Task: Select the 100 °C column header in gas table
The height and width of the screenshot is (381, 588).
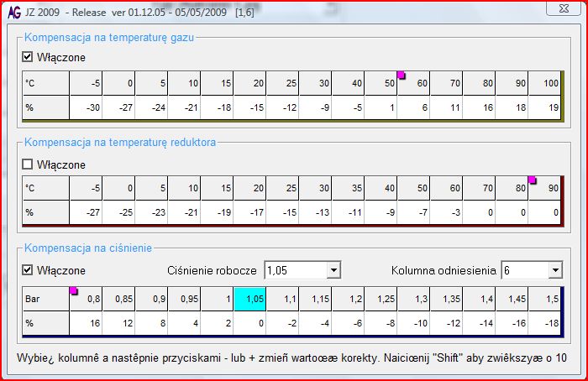Action: click(544, 83)
